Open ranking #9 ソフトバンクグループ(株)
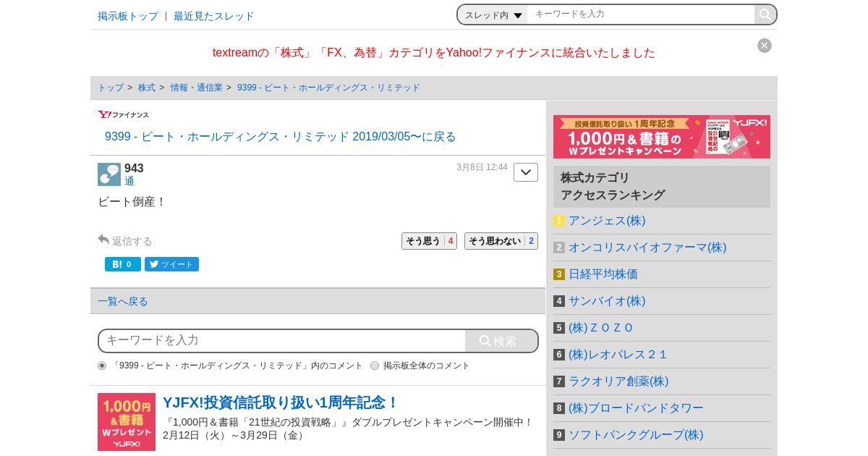Viewport: 868px width, 456px height. tap(636, 435)
